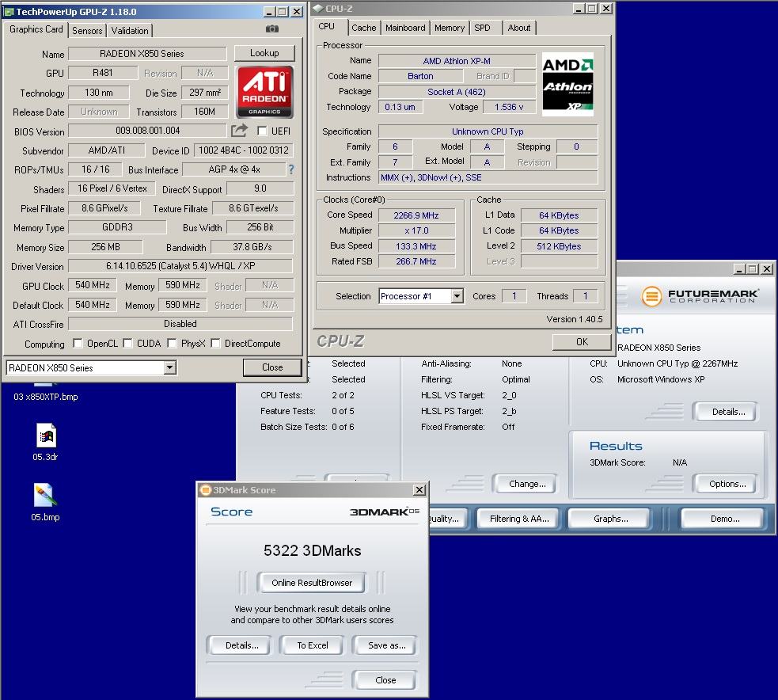Click the Code Name value Barton
The height and width of the screenshot is (700, 778).
click(x=420, y=77)
